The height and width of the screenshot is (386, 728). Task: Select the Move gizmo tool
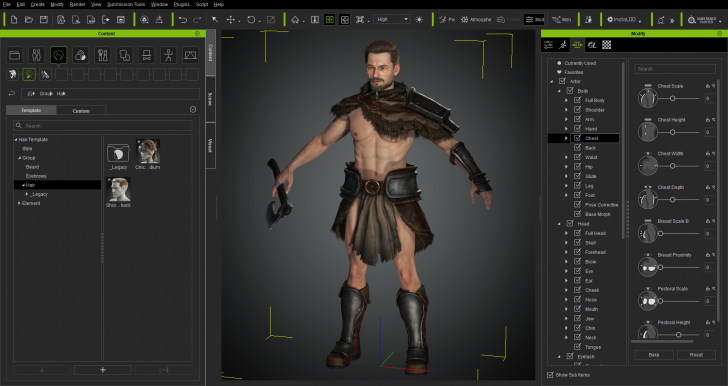[x=230, y=20]
